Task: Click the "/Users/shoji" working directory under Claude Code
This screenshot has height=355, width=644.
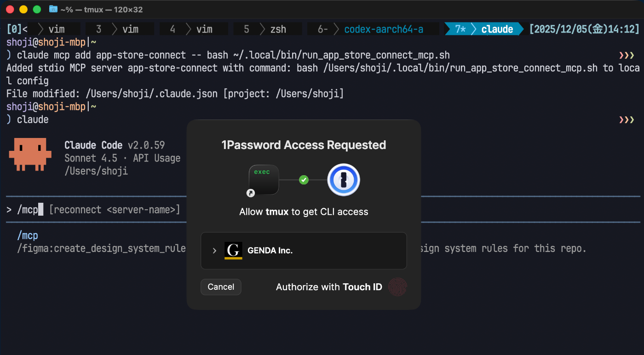Action: point(96,171)
